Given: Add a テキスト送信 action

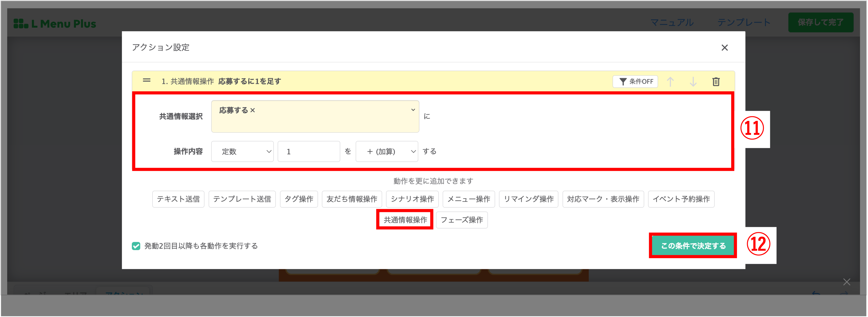Looking at the screenshot, I should tap(178, 199).
